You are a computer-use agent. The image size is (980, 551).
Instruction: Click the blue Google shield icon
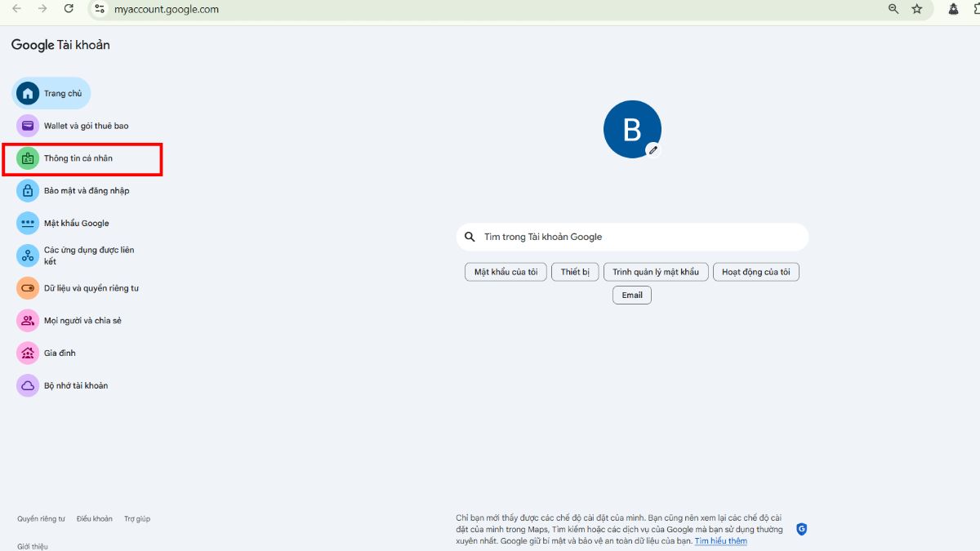(801, 529)
